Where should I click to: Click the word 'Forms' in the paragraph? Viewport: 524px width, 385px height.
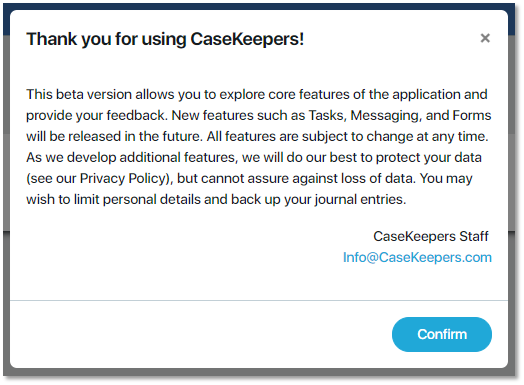tap(472, 115)
